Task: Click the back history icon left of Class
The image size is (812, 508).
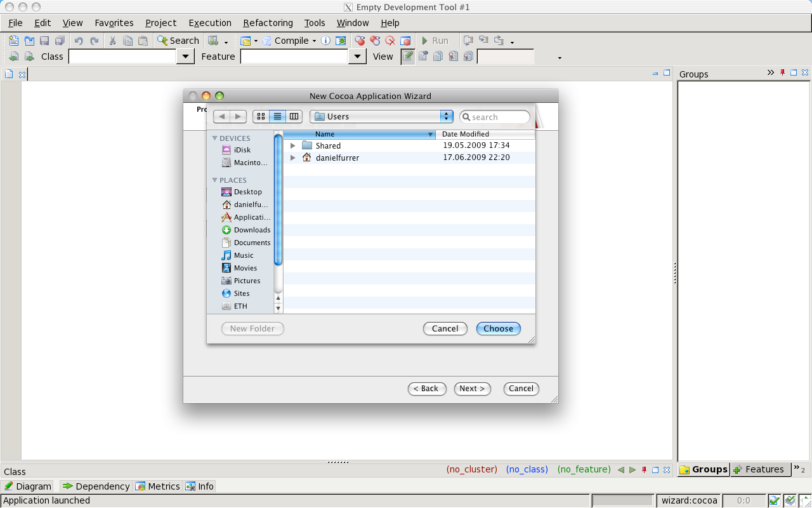Action: coord(14,57)
